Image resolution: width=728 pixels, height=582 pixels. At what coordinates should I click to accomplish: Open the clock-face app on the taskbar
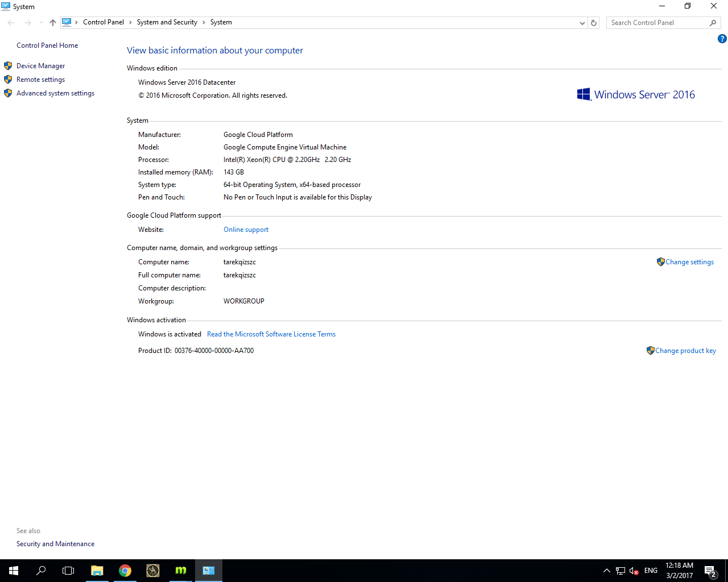click(153, 571)
